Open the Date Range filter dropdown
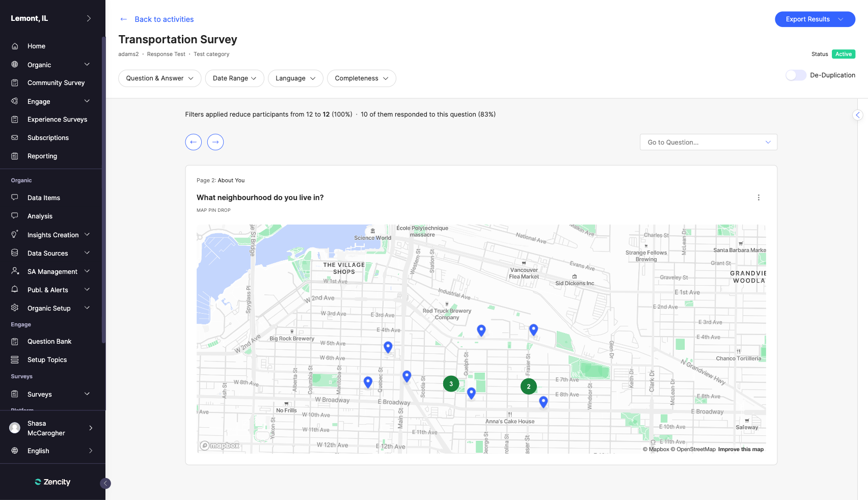Image resolution: width=868 pixels, height=500 pixels. click(x=234, y=78)
